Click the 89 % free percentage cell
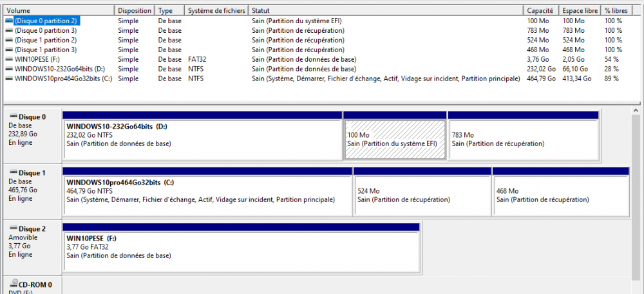Image resolution: width=644 pixels, height=294 pixels. coord(612,78)
